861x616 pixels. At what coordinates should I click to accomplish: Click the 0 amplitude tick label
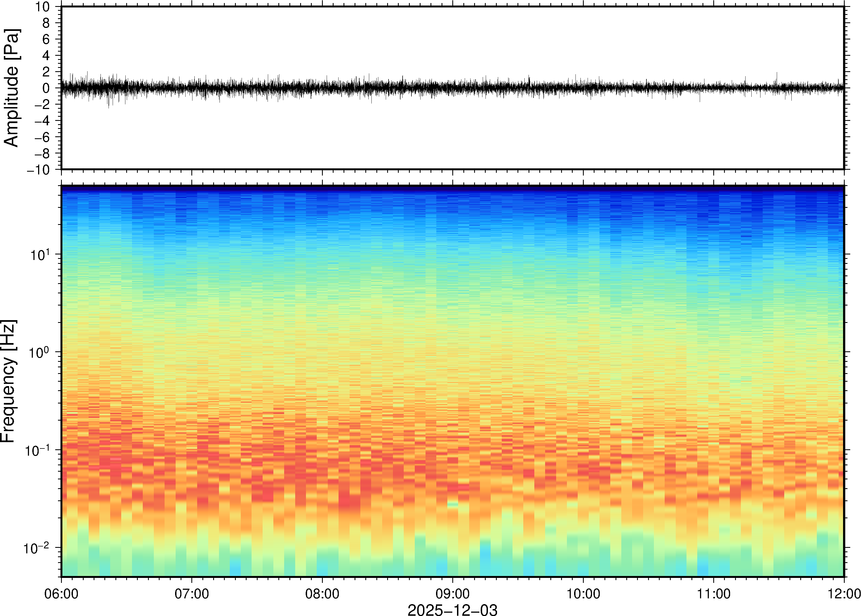pos(46,88)
